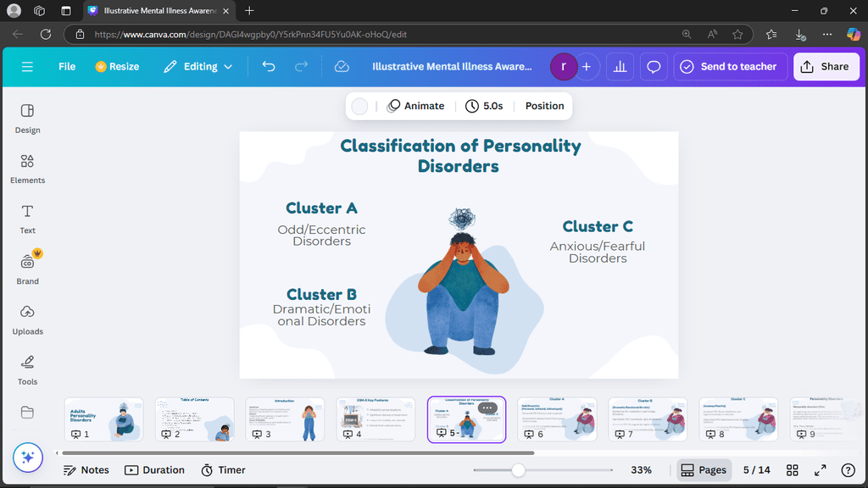Viewport: 868px width, 488px height.
Task: Open the insights bar chart icon
Action: tap(620, 67)
